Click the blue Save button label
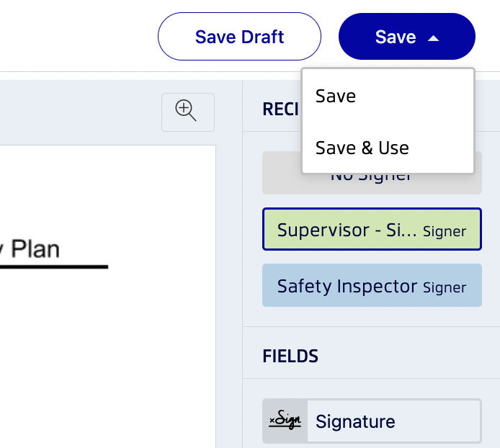 click(396, 37)
